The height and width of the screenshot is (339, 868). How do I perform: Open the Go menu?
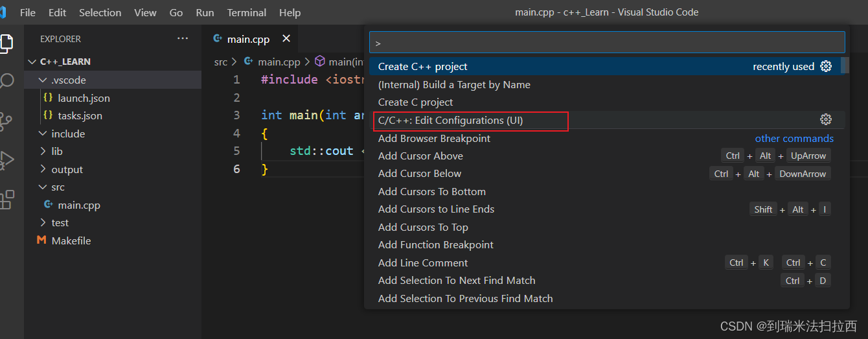176,12
